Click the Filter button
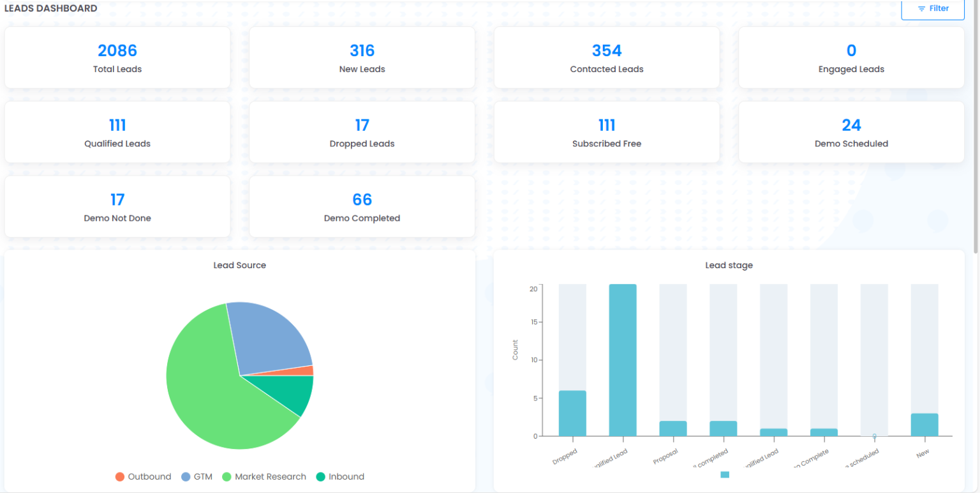980x493 pixels. [932, 8]
